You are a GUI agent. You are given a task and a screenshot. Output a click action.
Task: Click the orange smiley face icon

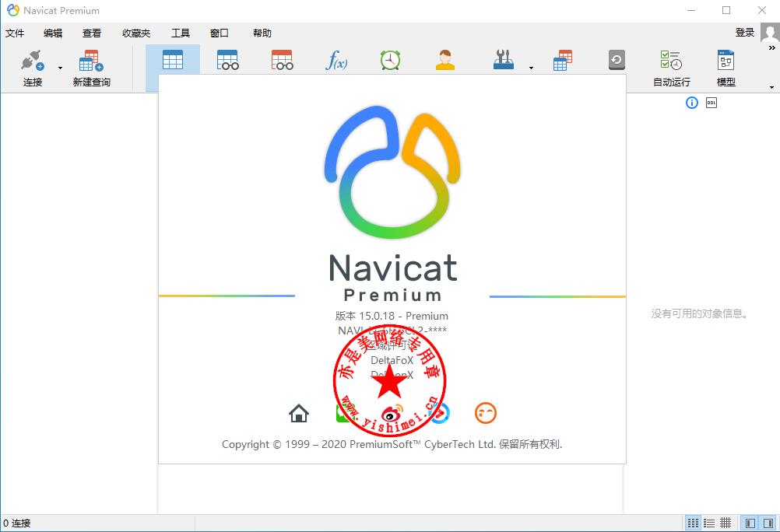pos(486,413)
